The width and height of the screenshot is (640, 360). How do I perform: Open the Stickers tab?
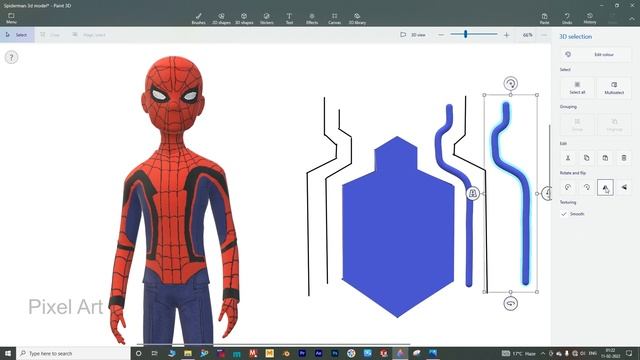tap(267, 18)
